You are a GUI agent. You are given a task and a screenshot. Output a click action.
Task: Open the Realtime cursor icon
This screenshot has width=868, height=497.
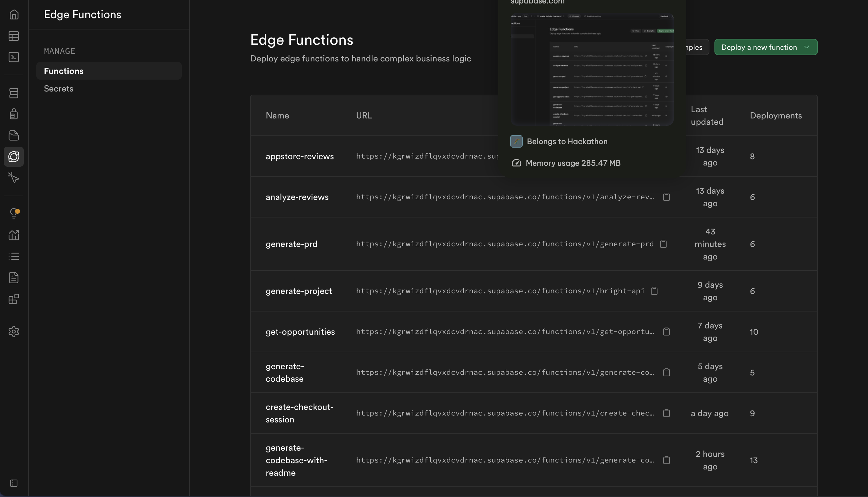pyautogui.click(x=14, y=178)
